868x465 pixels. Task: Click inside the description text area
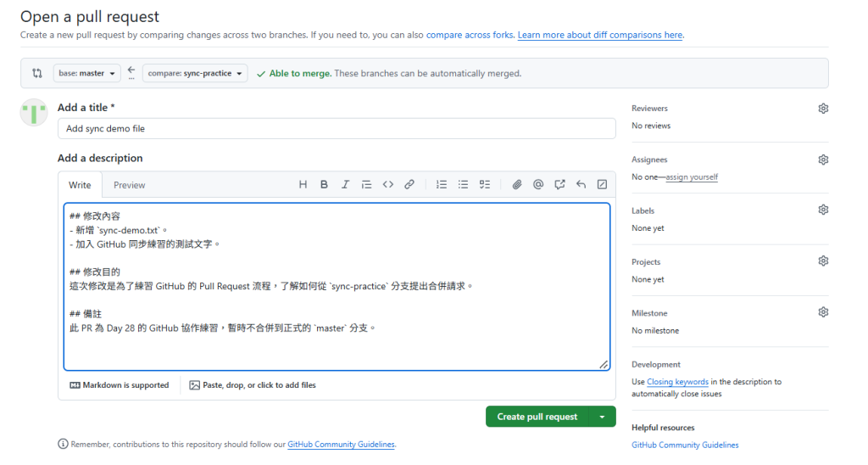click(337, 287)
